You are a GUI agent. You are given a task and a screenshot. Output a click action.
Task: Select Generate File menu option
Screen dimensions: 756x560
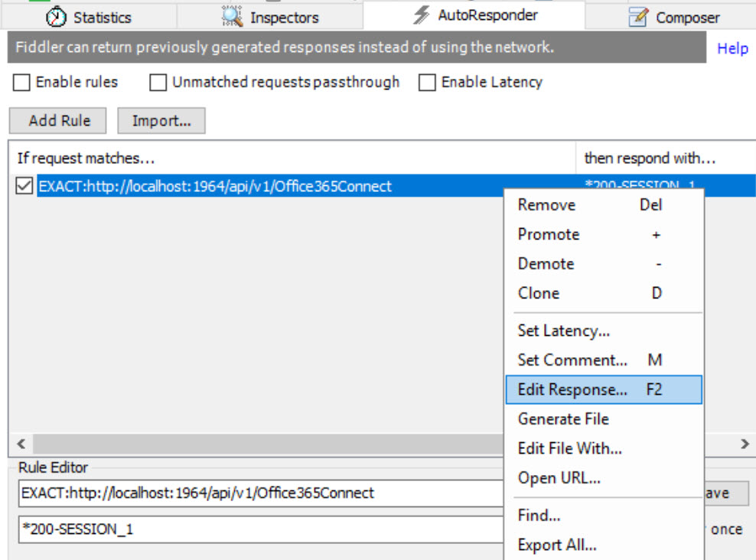pyautogui.click(x=563, y=418)
